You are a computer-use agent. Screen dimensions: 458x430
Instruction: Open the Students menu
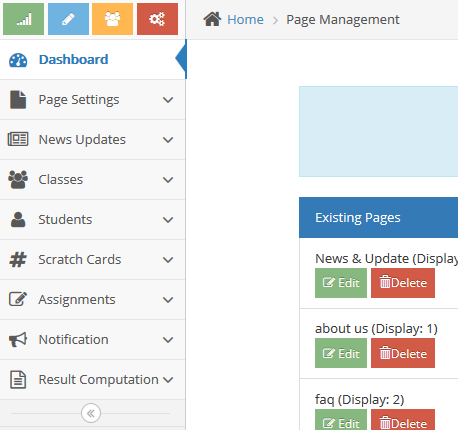click(93, 220)
